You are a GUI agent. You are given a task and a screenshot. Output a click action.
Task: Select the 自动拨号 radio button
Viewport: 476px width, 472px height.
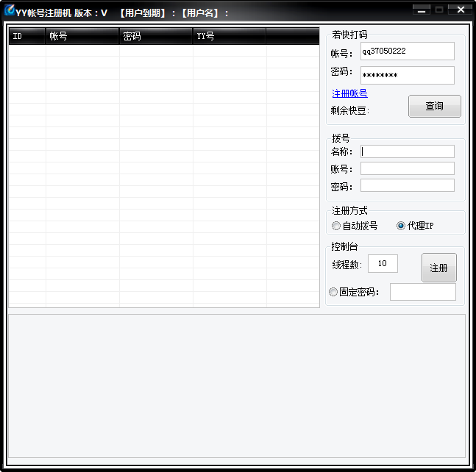[336, 226]
